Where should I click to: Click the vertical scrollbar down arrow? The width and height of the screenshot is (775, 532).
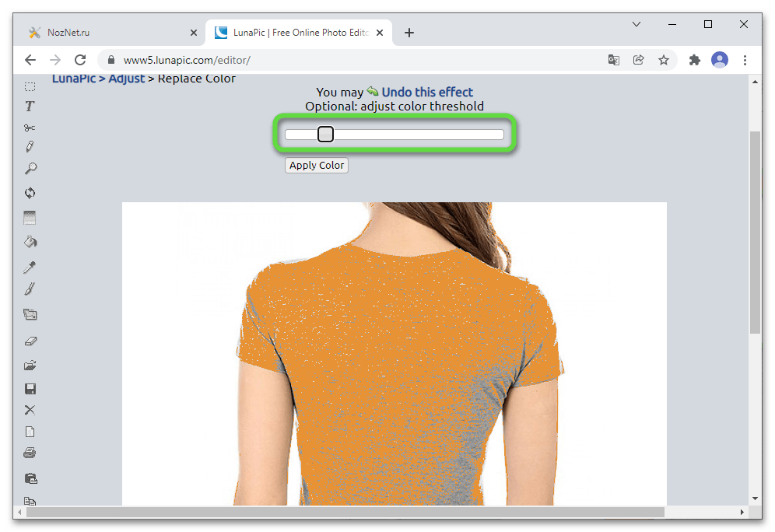click(755, 499)
